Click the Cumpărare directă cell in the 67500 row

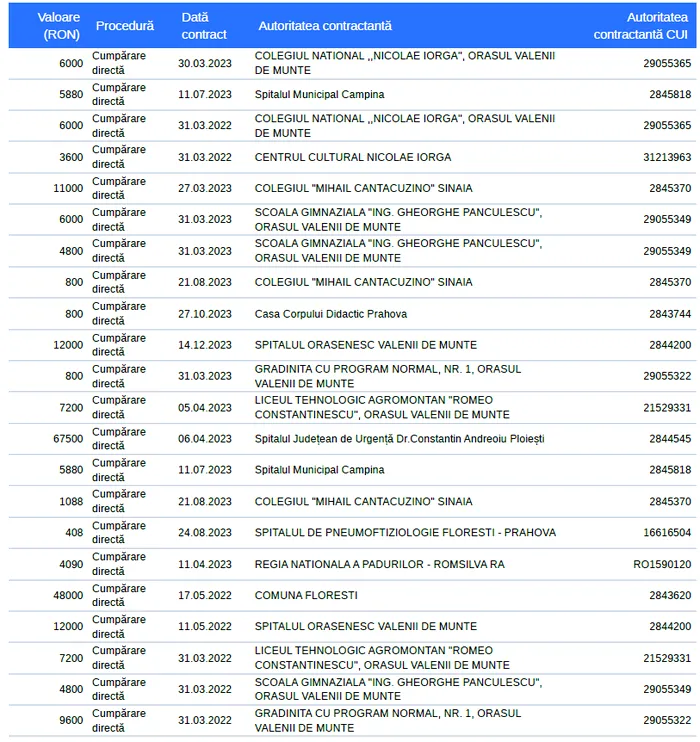(119, 439)
